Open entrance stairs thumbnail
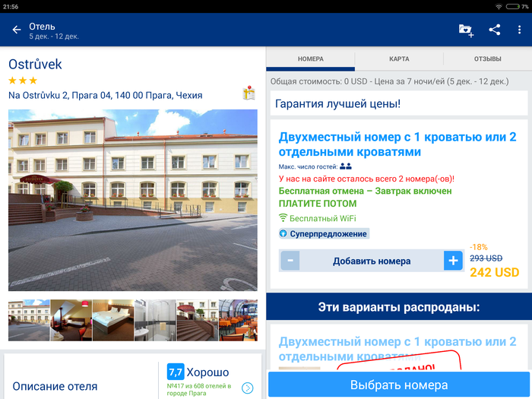 point(197,320)
